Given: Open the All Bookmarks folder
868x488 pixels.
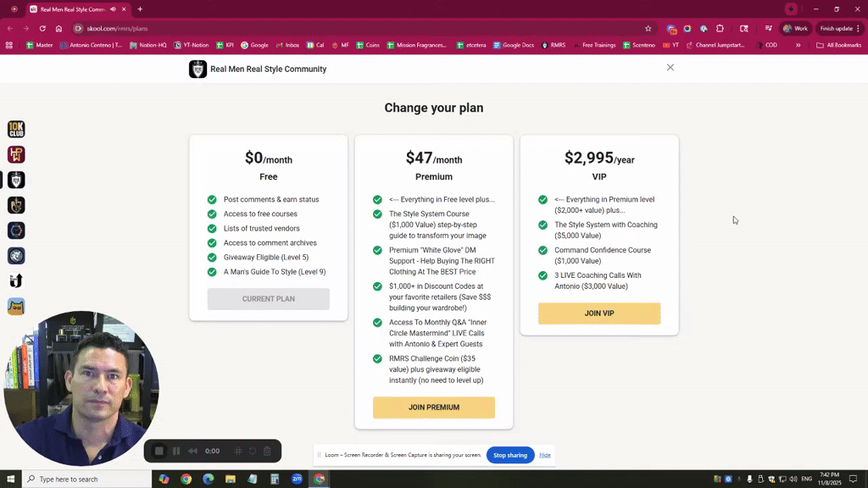Looking at the screenshot, I should [838, 46].
